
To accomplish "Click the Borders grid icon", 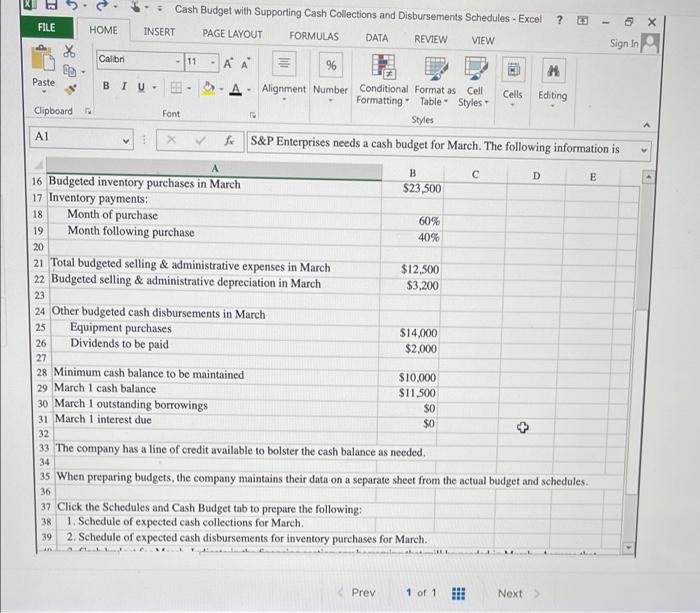I will pos(176,88).
